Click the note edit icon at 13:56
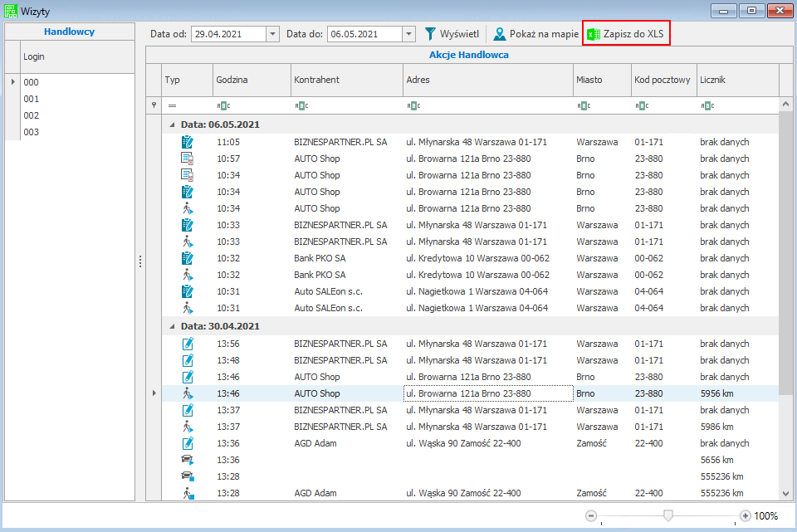The width and height of the screenshot is (797, 532). point(187,344)
